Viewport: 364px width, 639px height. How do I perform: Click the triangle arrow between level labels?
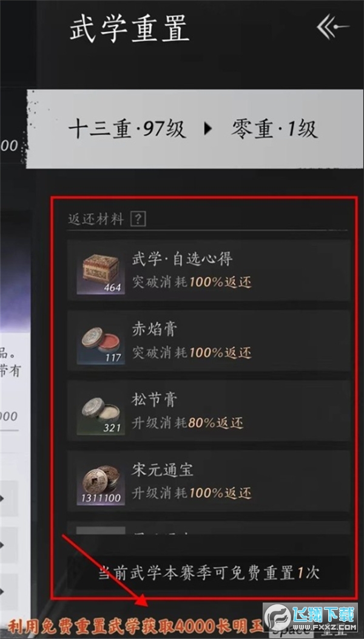pyautogui.click(x=208, y=129)
